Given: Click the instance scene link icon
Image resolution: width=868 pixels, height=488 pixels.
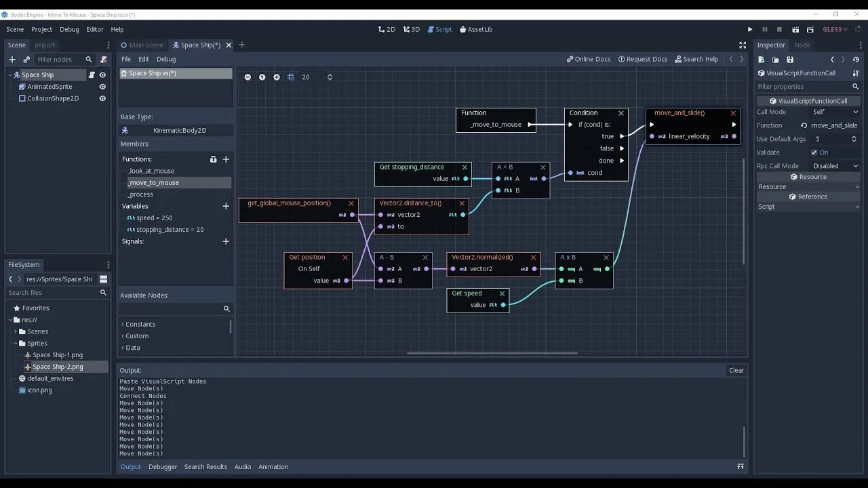Looking at the screenshot, I should tap(26, 60).
